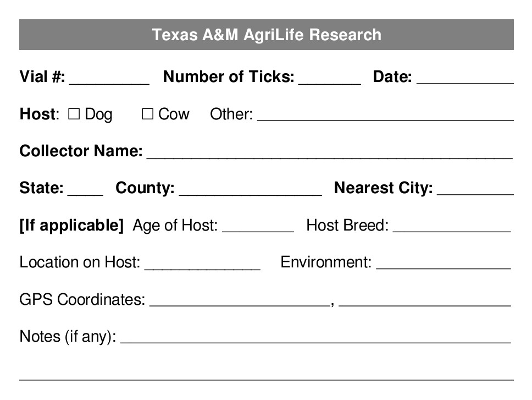
Task: Click the [If applicable] label
Action: (71, 226)
